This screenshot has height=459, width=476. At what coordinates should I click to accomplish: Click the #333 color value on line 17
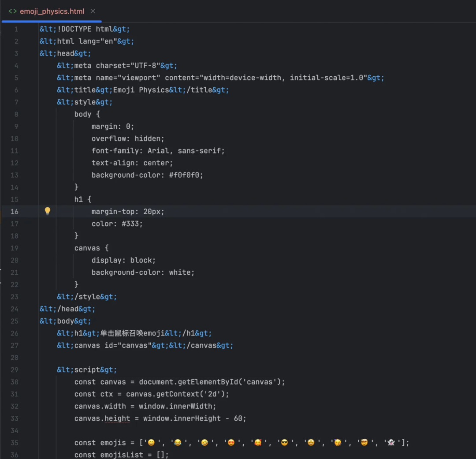pyautogui.click(x=134, y=224)
